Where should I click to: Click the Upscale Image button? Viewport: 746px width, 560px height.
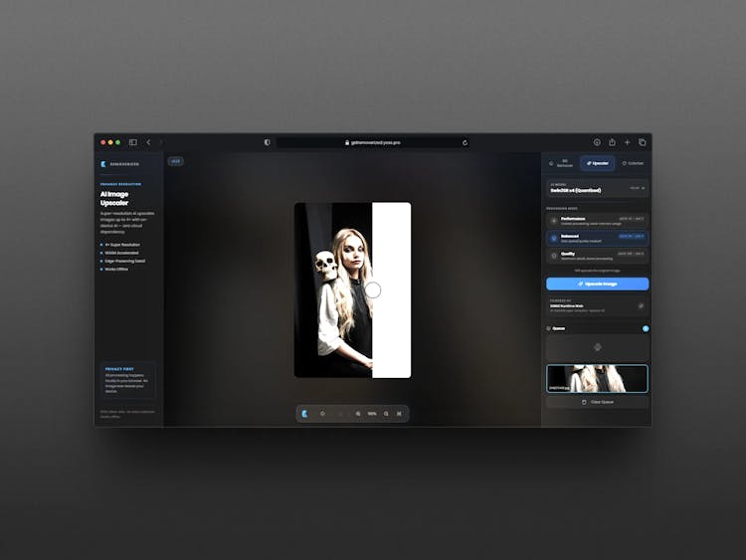click(x=597, y=283)
